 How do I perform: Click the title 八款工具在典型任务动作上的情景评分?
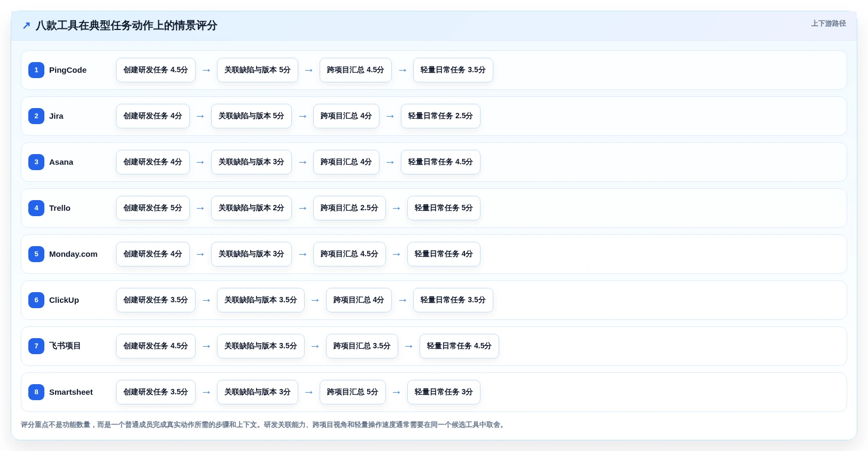[126, 26]
